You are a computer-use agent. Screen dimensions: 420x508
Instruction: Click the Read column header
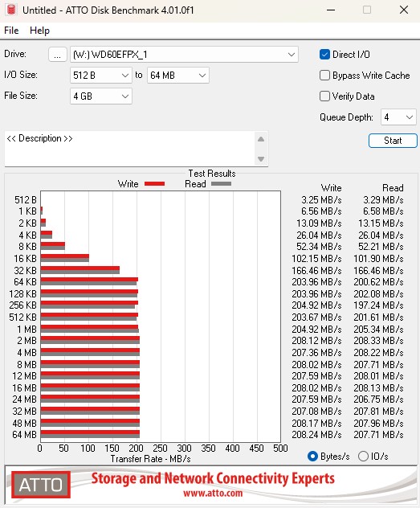point(393,188)
